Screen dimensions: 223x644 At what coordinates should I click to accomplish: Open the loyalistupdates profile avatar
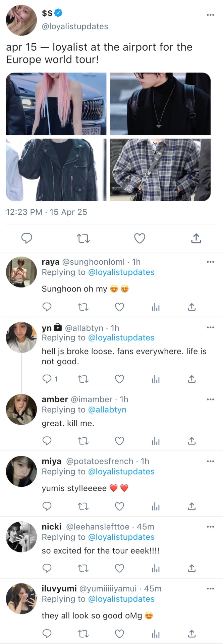click(x=21, y=20)
